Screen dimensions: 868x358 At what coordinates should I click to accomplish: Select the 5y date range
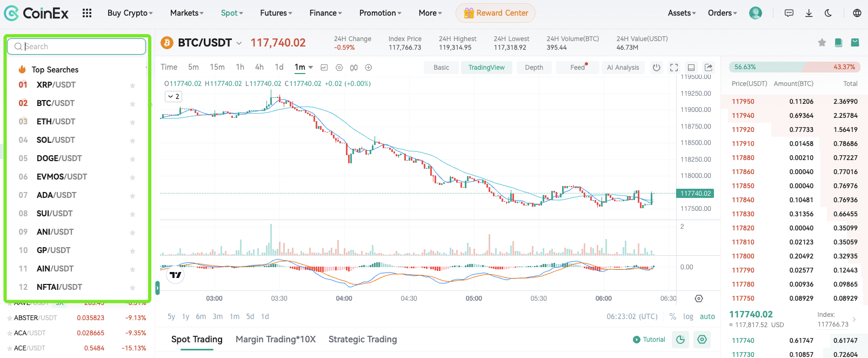171,317
